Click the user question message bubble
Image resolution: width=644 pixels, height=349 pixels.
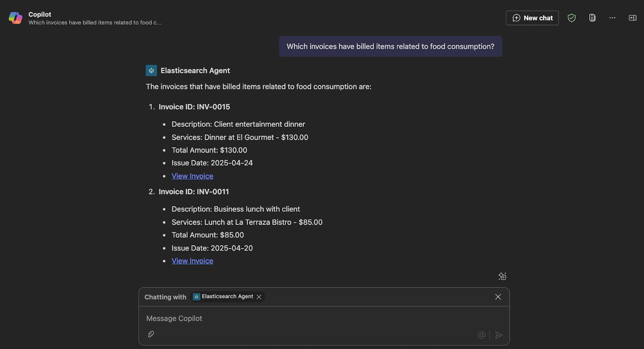(x=390, y=46)
